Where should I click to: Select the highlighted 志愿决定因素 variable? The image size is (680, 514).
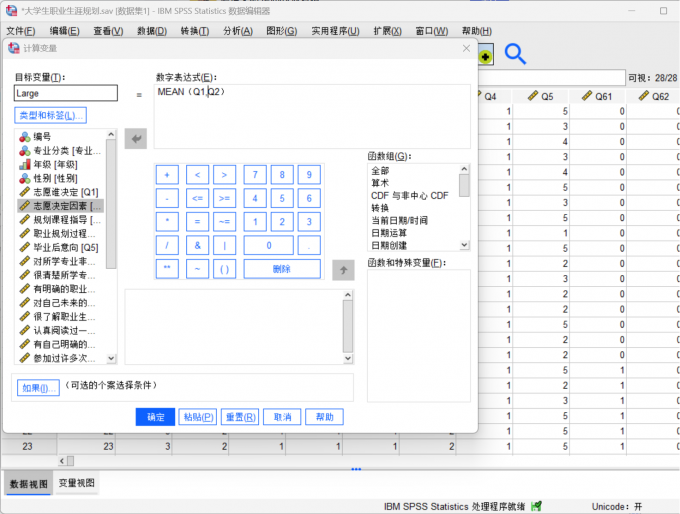pos(60,206)
